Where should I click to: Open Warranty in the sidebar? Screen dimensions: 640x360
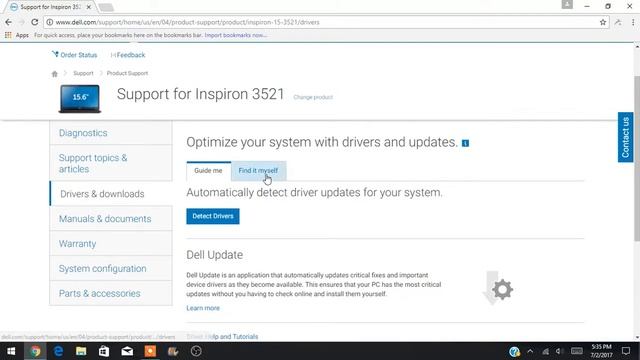(111, 244)
